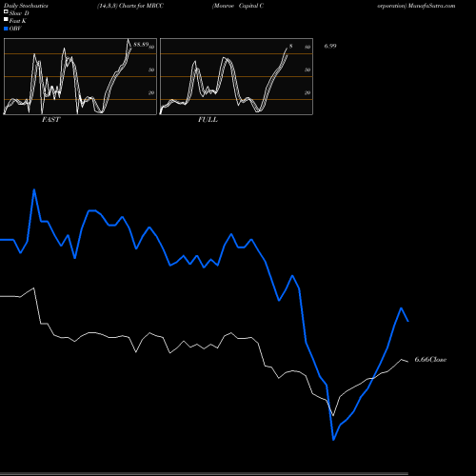Select the '(14,3,3) Charts for MRCC' text
Viewport: 476px width, 476px height.
click(130, 6)
